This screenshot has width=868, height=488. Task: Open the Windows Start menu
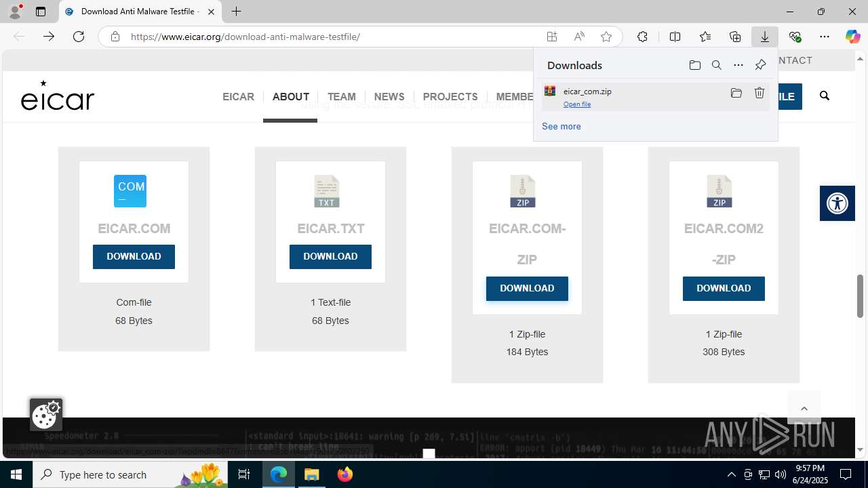[16, 474]
